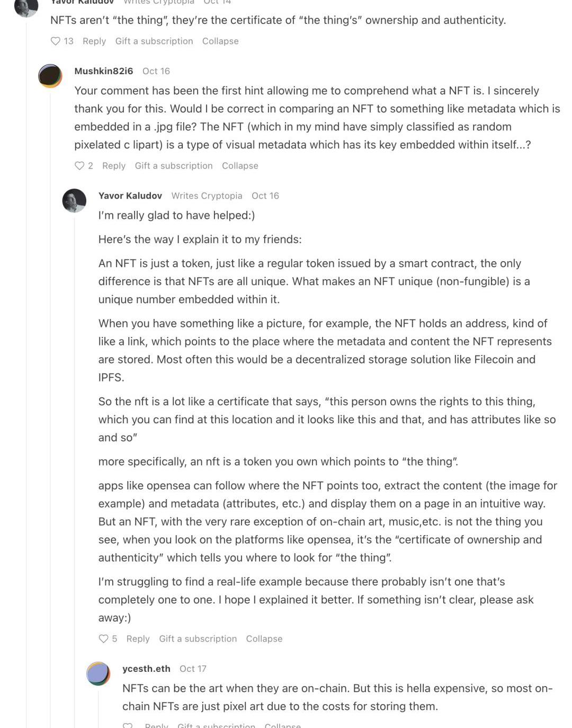Open Mushkin82i6 username link
The width and height of the screenshot is (572, 728).
104,71
